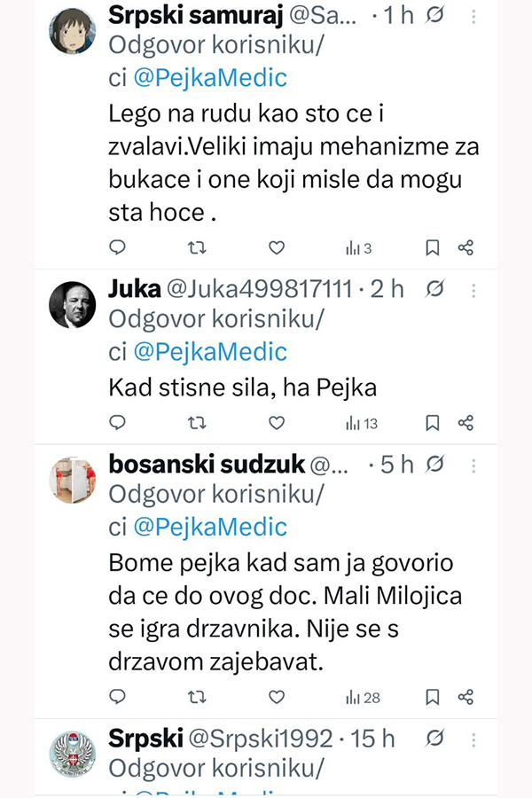Bookmark Juka's tweet
Image resolution: width=532 pixels, height=798 pixels.
pyautogui.click(x=432, y=423)
